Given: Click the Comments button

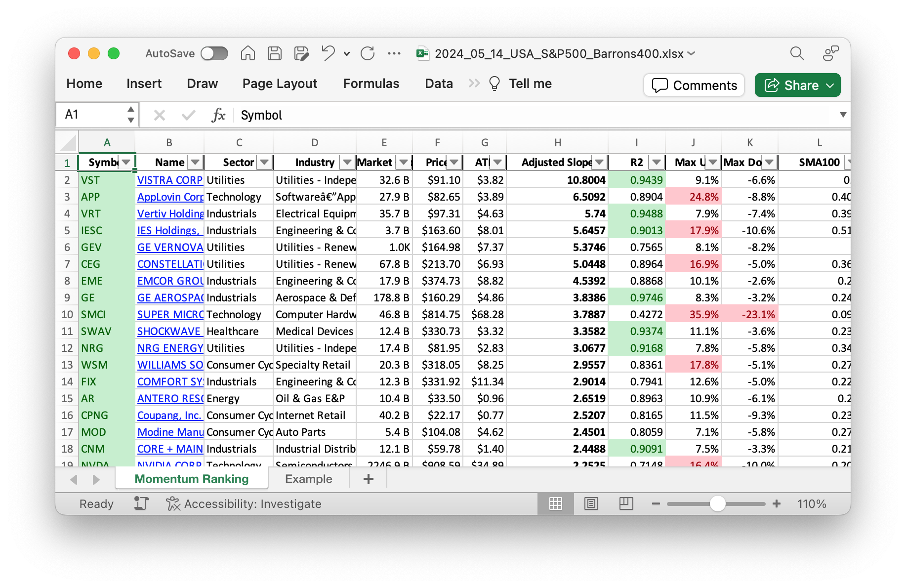Looking at the screenshot, I should click(x=694, y=85).
